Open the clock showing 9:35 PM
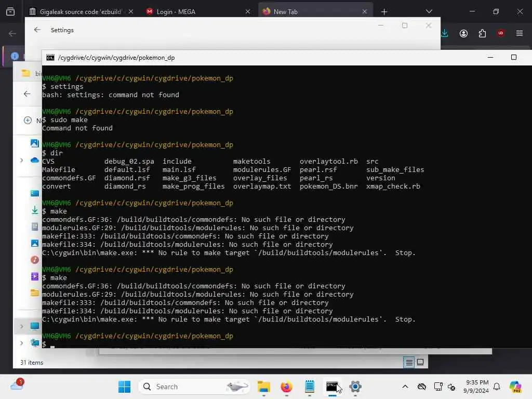The height and width of the screenshot is (399, 532). tap(476, 387)
